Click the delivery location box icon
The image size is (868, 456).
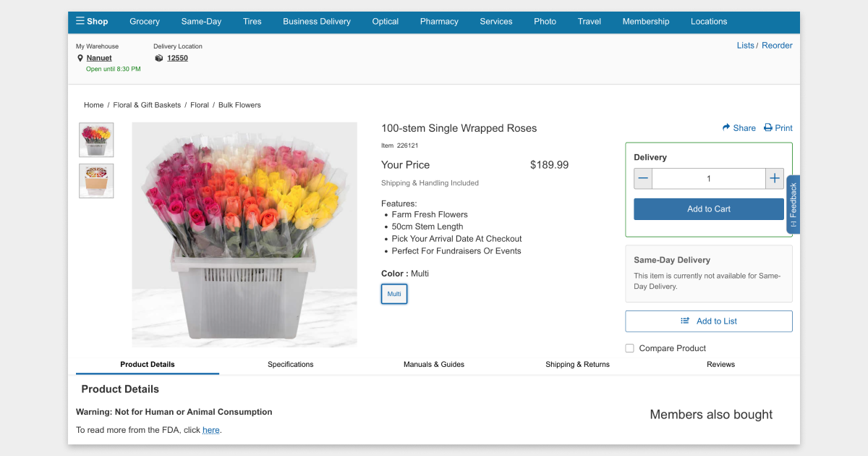click(159, 58)
